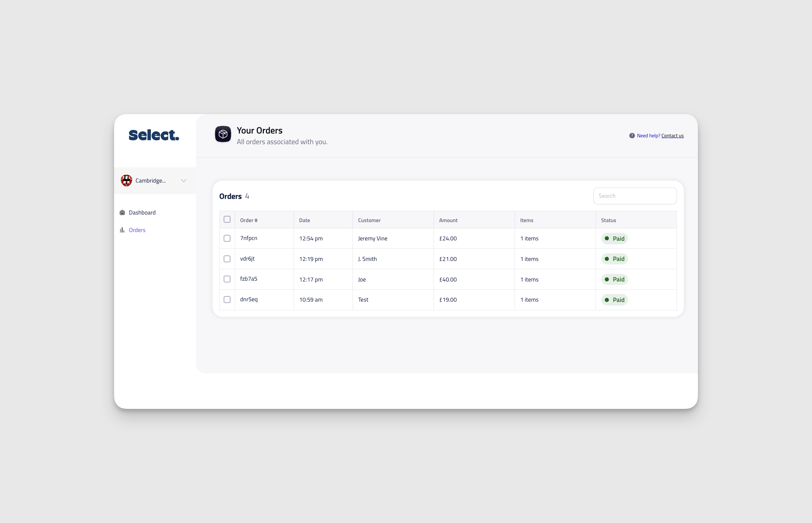812x523 pixels.
Task: Open the Dashboard menu item
Action: (142, 213)
